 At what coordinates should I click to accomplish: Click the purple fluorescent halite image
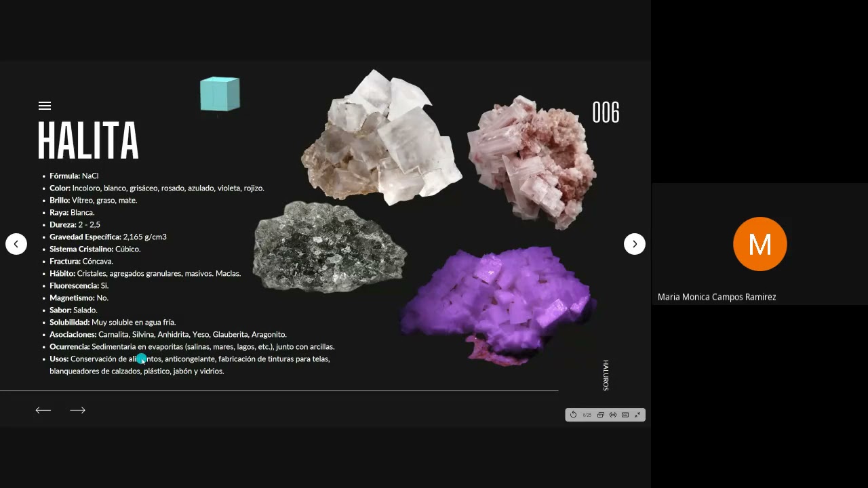coord(498,305)
